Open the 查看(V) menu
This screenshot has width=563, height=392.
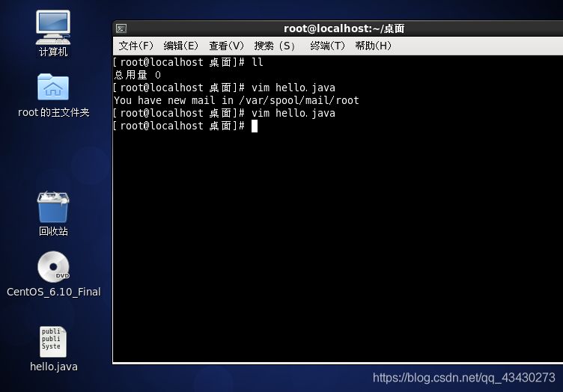pyautogui.click(x=226, y=46)
